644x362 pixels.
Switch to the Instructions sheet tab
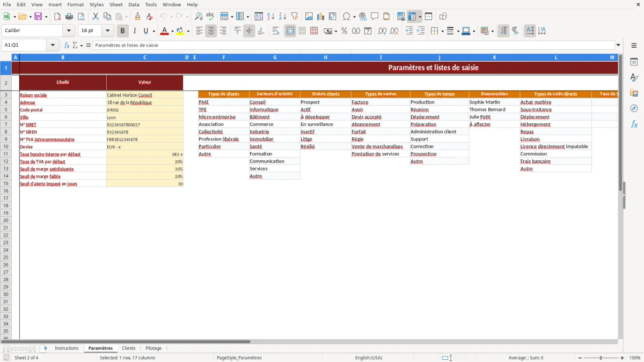point(67,348)
